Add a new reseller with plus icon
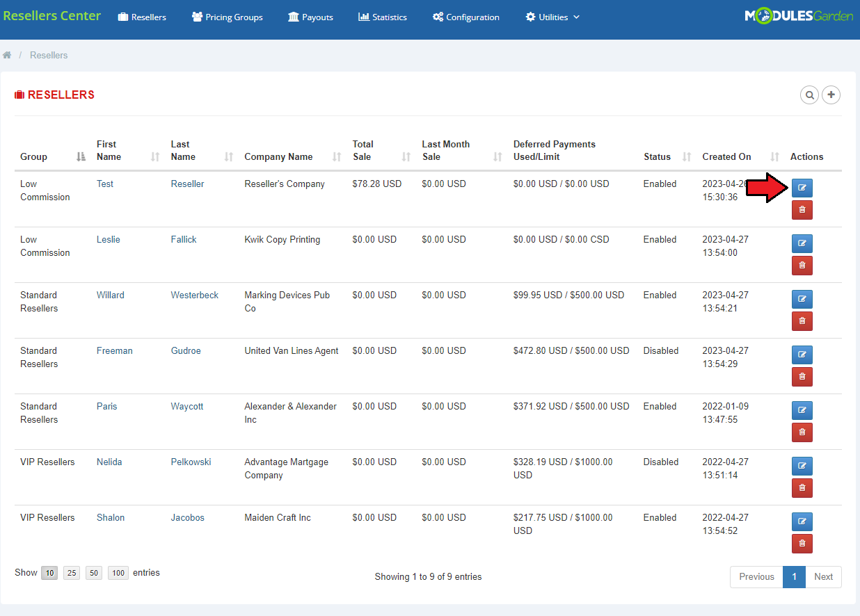Image resolution: width=860 pixels, height=616 pixels. pos(831,95)
